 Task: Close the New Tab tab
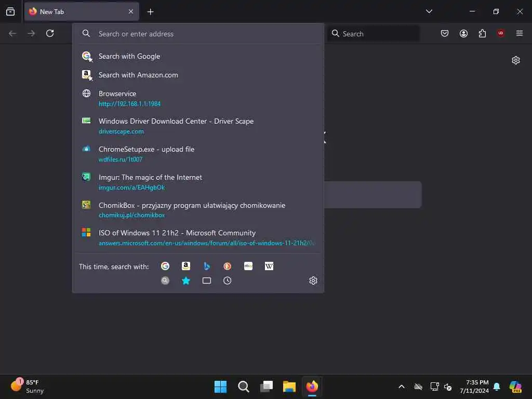click(x=131, y=11)
